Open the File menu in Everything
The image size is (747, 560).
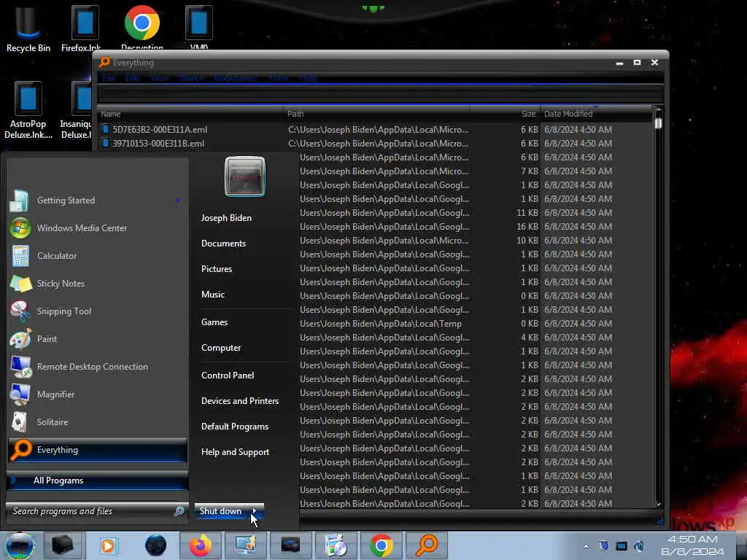tap(109, 78)
